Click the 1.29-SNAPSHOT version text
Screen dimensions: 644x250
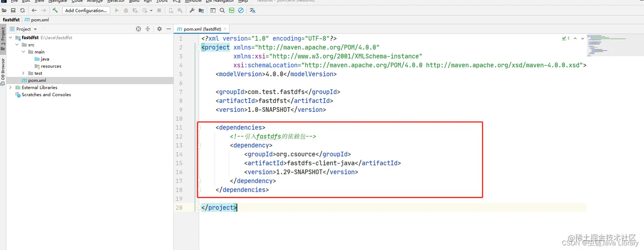tap(299, 172)
